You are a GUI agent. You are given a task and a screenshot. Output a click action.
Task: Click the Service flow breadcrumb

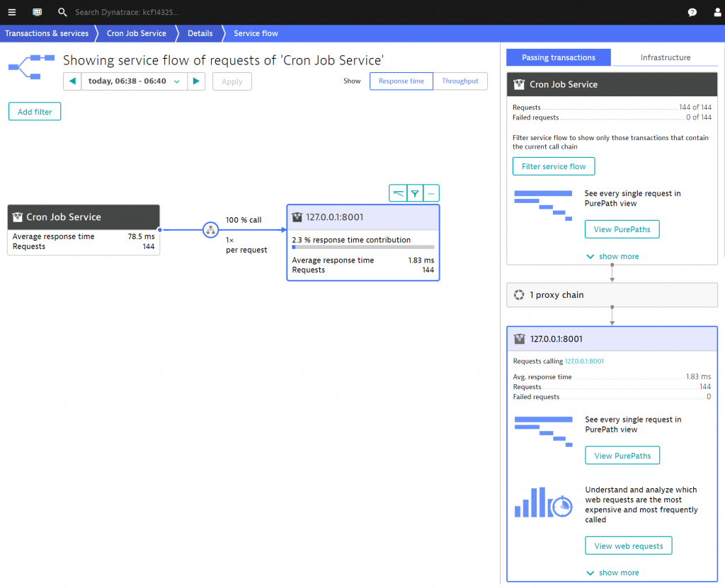click(x=256, y=33)
